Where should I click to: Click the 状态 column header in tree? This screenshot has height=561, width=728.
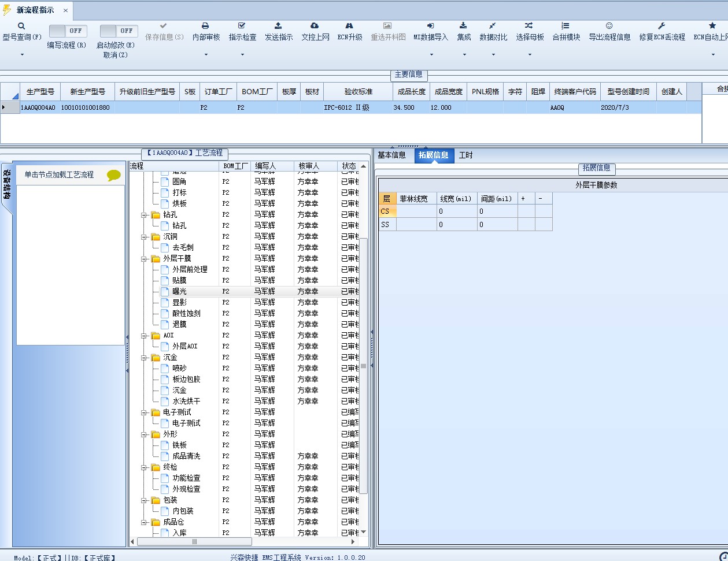[x=349, y=166]
